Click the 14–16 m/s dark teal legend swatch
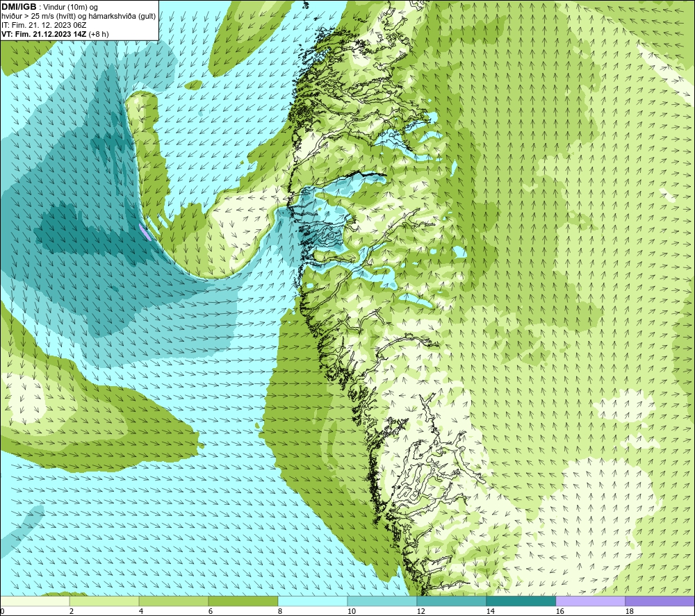 pyautogui.click(x=521, y=601)
